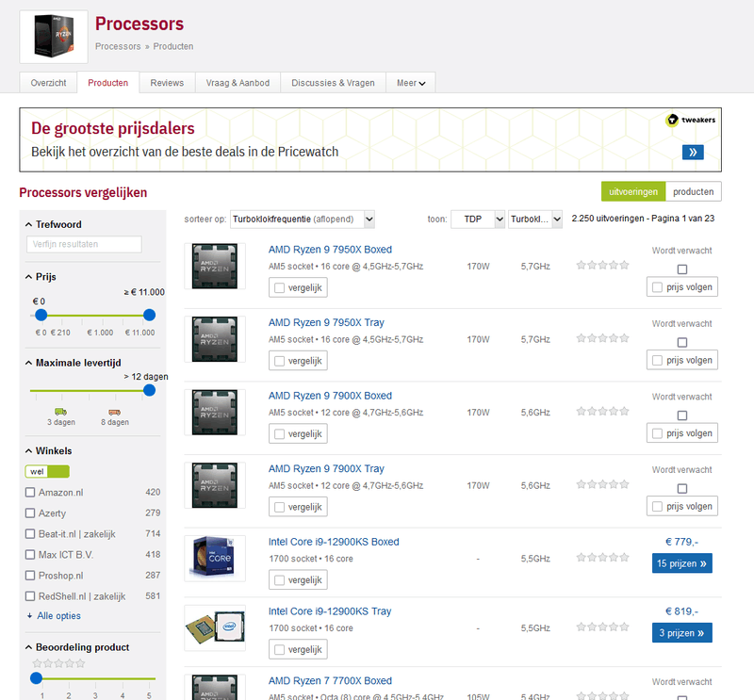This screenshot has width=754, height=700.
Task: Switch to the Overzicht tab
Action: 48,83
